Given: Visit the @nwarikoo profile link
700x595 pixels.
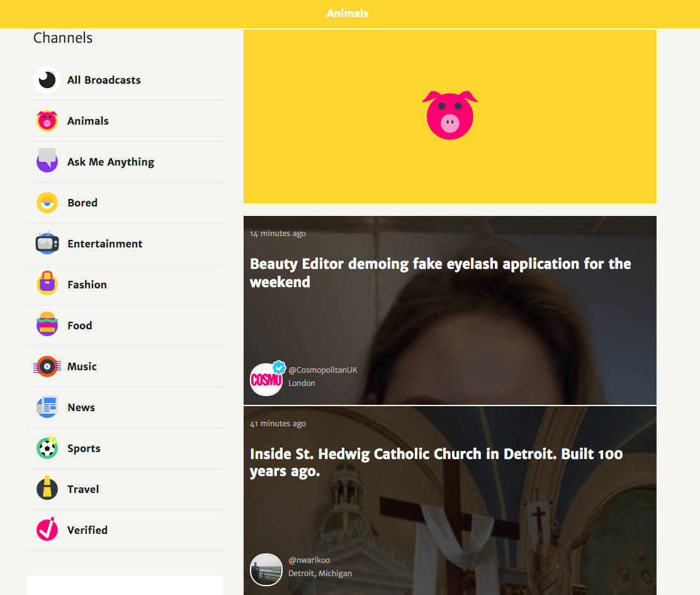Looking at the screenshot, I should coord(309,560).
